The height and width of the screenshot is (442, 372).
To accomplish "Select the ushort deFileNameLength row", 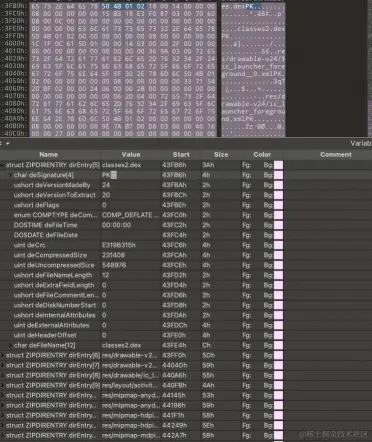I will coord(186,275).
